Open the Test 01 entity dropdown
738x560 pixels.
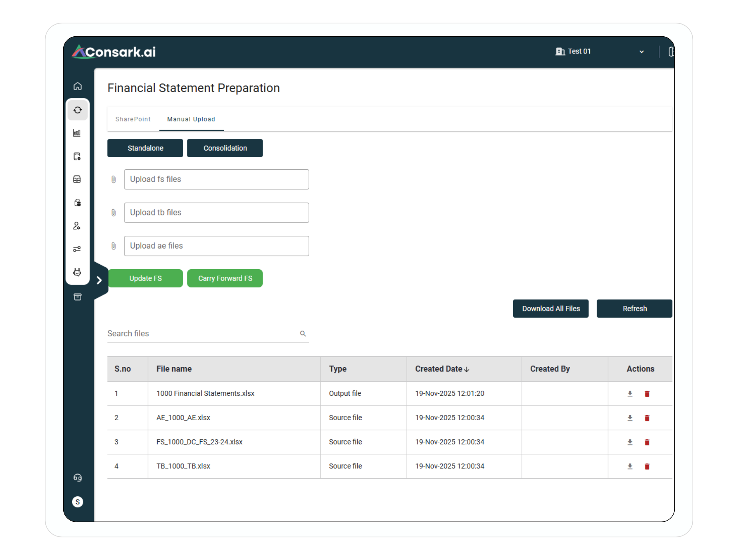(641, 51)
